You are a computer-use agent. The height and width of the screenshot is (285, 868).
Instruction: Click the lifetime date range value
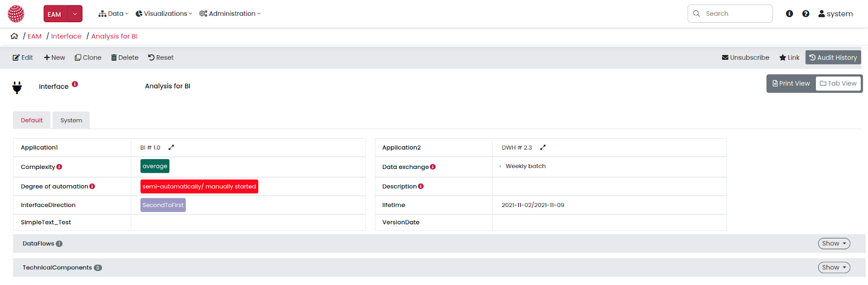point(533,205)
